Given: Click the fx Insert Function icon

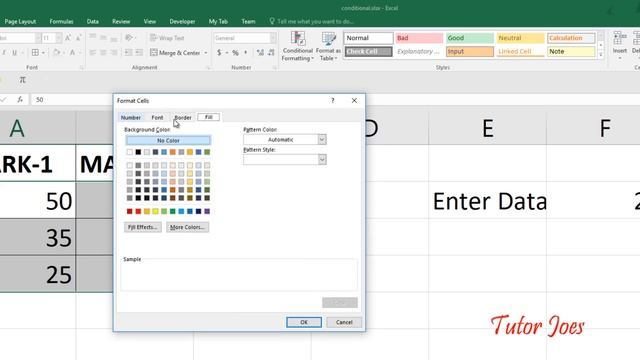Looking at the screenshot, I should coord(20,100).
